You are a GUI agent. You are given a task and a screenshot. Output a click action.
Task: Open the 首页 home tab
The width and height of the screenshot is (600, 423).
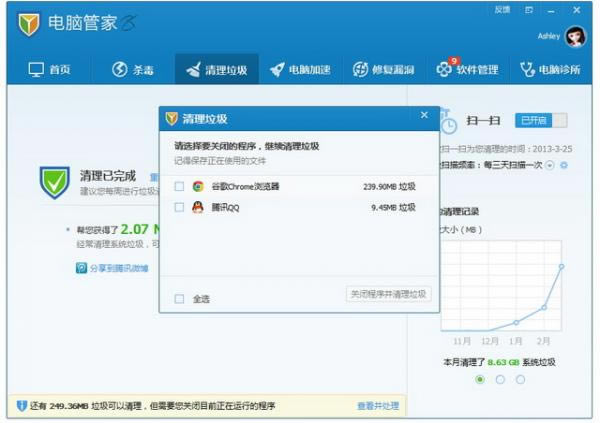coord(50,70)
